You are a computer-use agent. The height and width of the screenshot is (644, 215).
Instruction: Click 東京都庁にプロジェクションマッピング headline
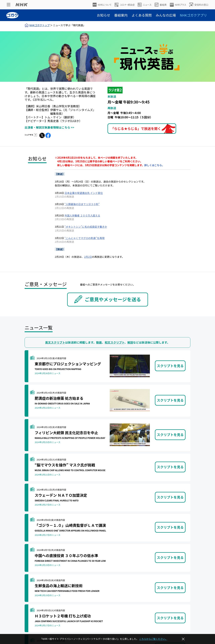point(68,364)
